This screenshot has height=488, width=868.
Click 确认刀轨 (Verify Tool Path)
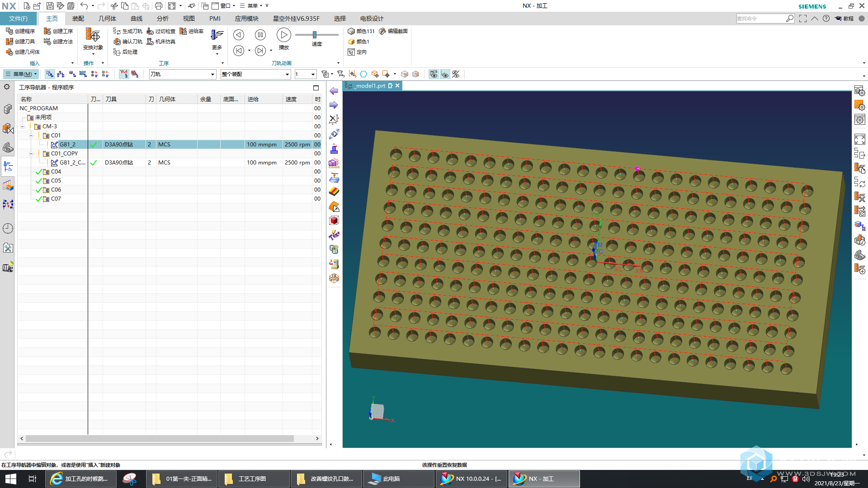tap(128, 42)
